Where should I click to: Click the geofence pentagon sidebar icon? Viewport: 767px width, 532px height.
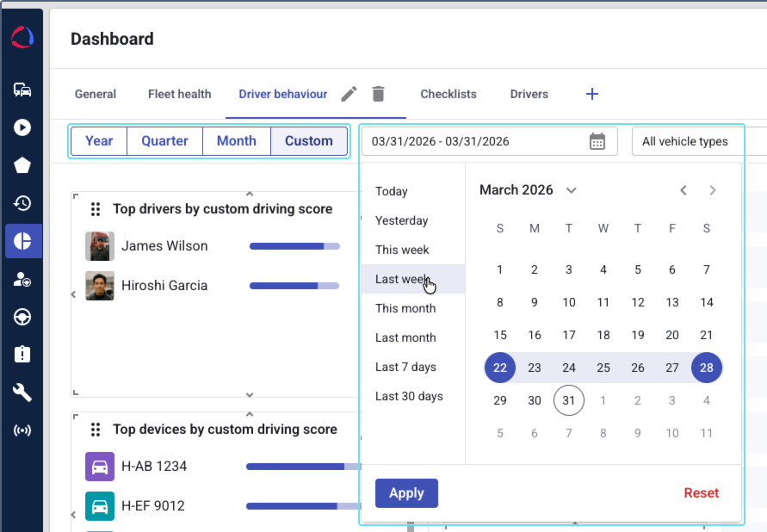(22, 165)
